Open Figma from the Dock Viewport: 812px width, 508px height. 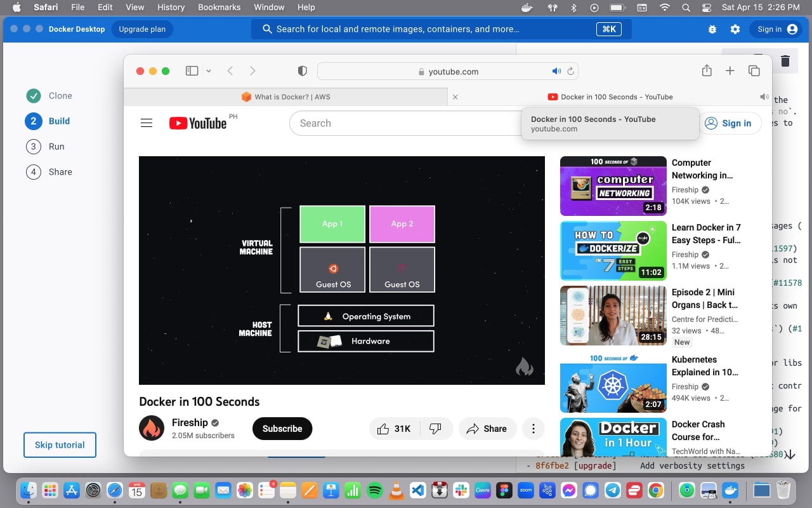click(x=504, y=490)
